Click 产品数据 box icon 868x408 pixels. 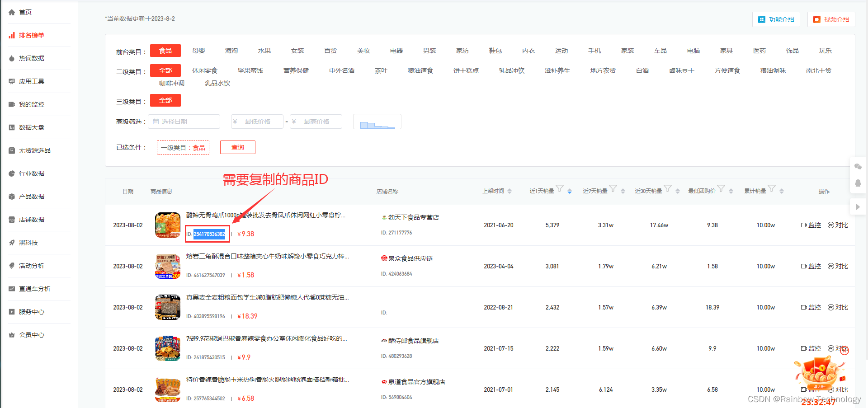(x=12, y=197)
